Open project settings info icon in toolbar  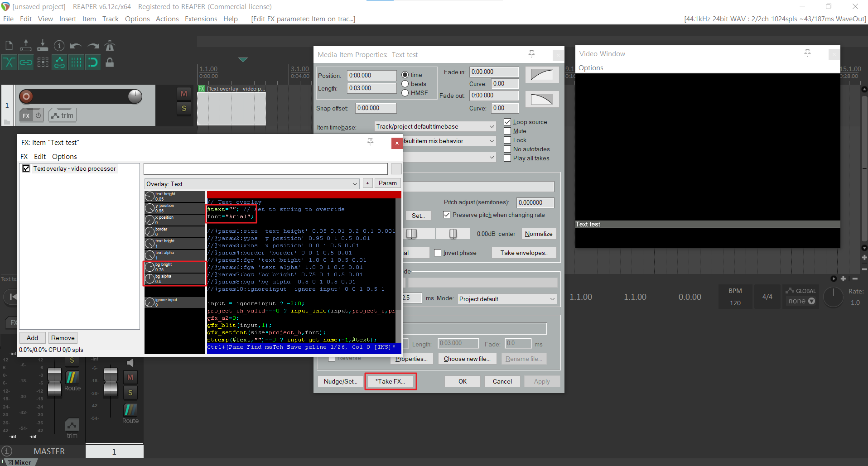59,45
